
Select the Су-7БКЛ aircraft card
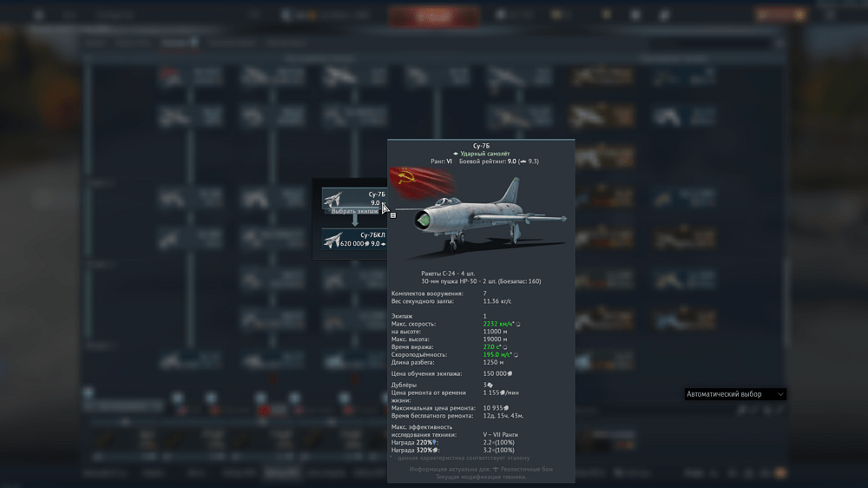click(x=354, y=239)
